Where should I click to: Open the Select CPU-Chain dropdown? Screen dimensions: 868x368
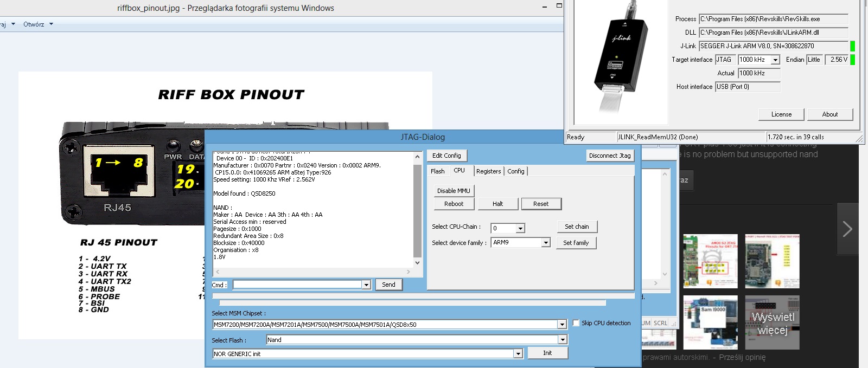coord(520,228)
